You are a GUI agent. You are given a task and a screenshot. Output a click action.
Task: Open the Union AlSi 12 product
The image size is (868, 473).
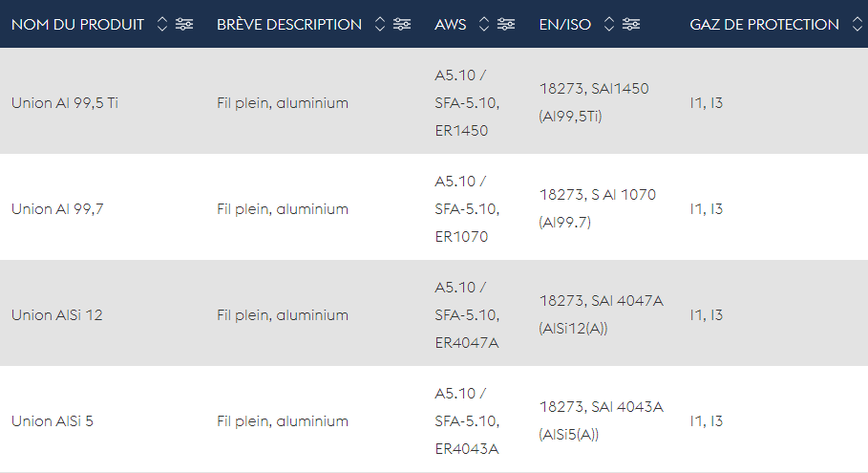tap(56, 314)
